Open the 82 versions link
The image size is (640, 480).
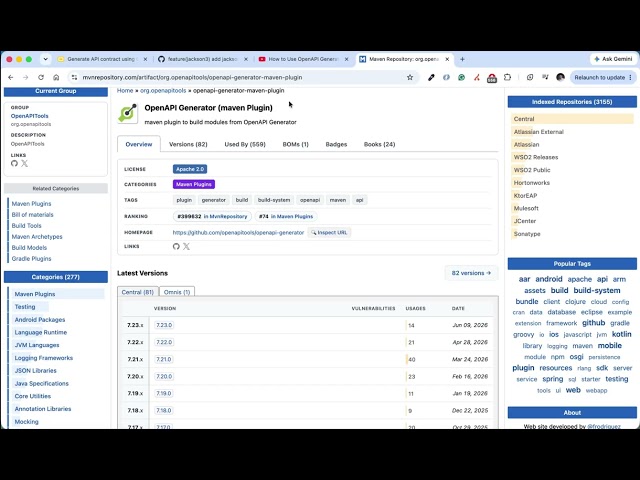(x=471, y=273)
